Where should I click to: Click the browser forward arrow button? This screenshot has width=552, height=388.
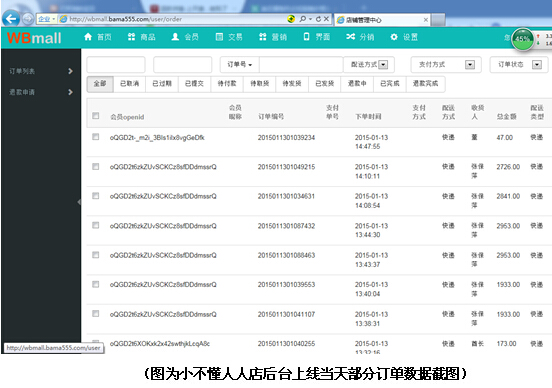(28, 19)
